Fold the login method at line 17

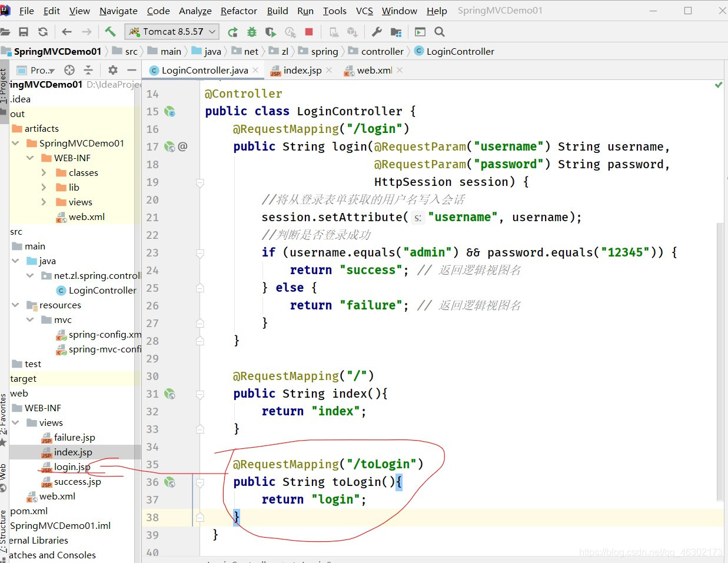click(x=200, y=183)
